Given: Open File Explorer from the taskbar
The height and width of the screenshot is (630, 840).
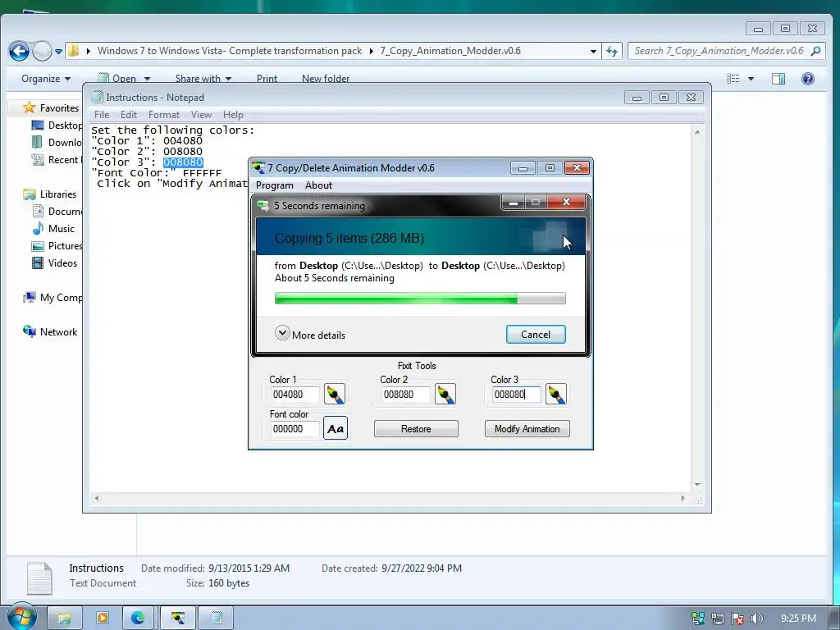Looking at the screenshot, I should click(x=65, y=619).
